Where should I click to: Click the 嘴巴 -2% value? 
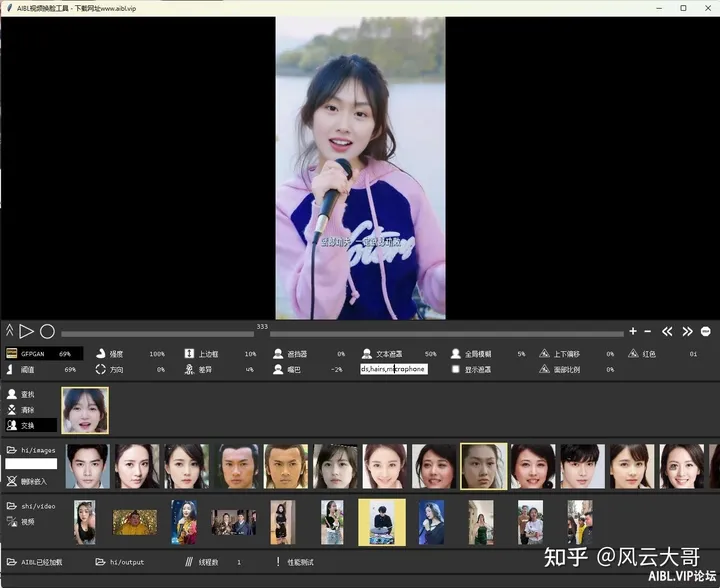[x=337, y=370]
